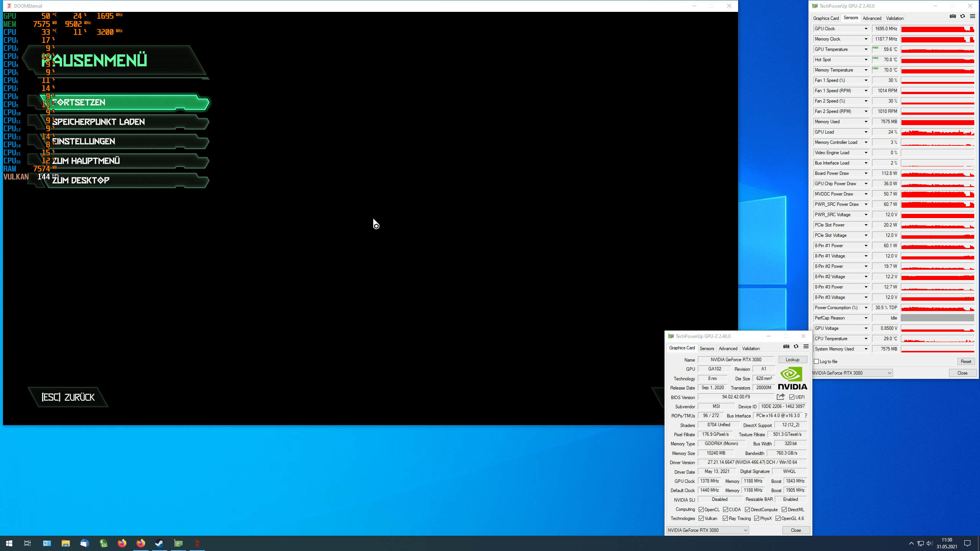Click refresh icon in Graphics Card GPU-Z window
This screenshot has height=551, width=980.
coord(796,347)
